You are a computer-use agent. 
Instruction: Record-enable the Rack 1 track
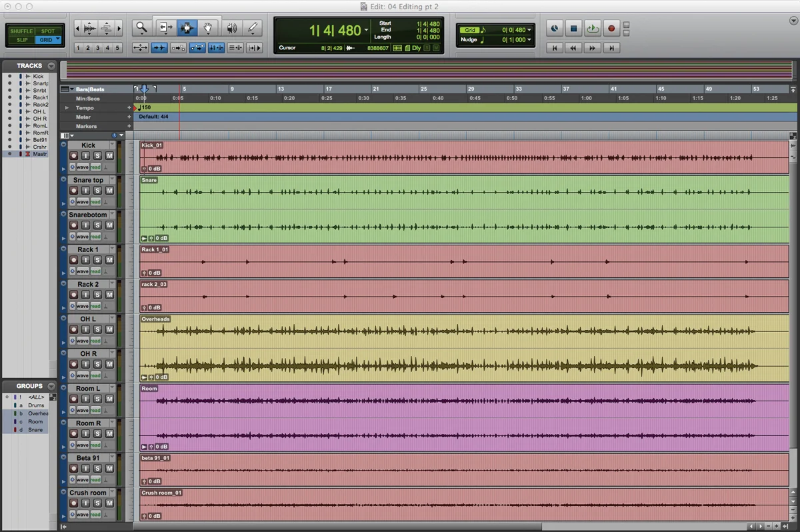74,260
